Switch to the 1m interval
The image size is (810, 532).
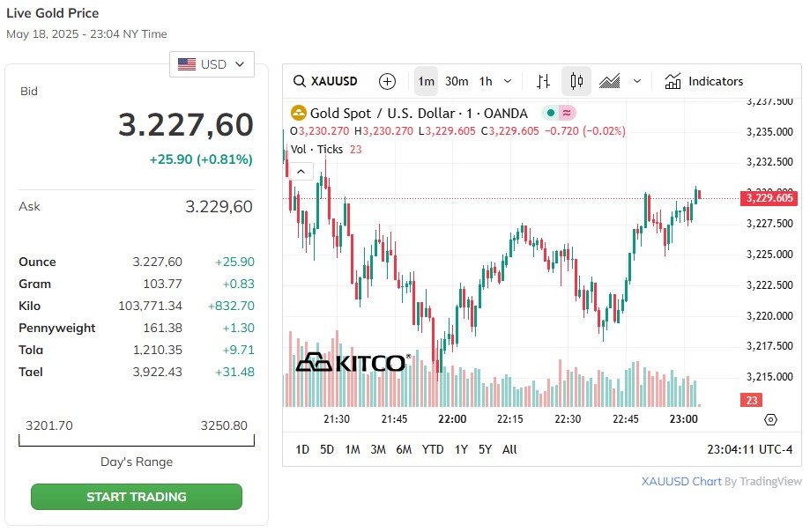tap(427, 82)
